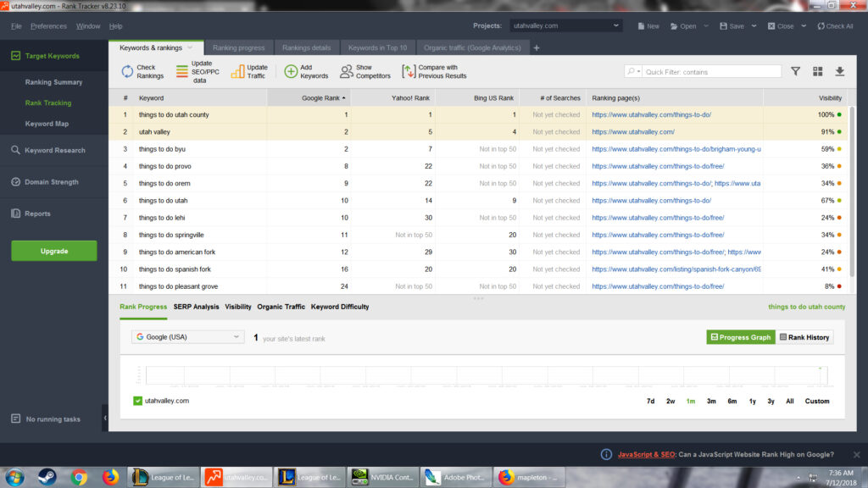This screenshot has height=488, width=868.
Task: Click the Windows Start button
Action: tap(14, 477)
